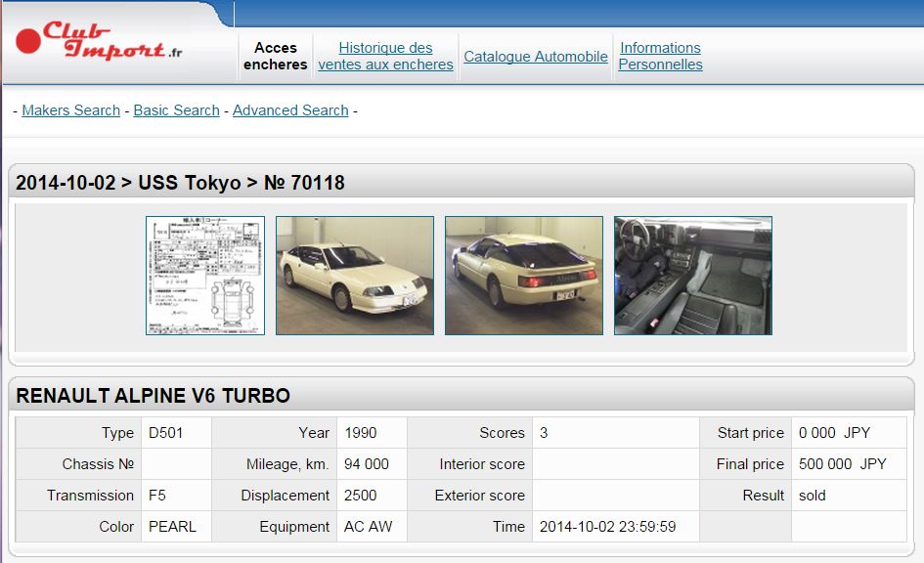The image size is (924, 563).
Task: Select the Displacement value '2500'
Action: (x=360, y=496)
